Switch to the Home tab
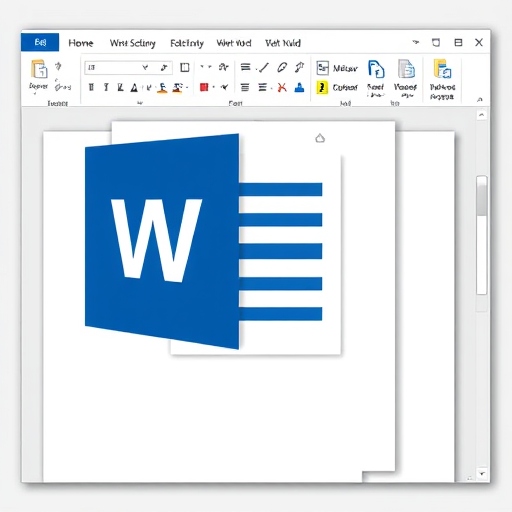Screen dimensions: 512x512 [81, 43]
